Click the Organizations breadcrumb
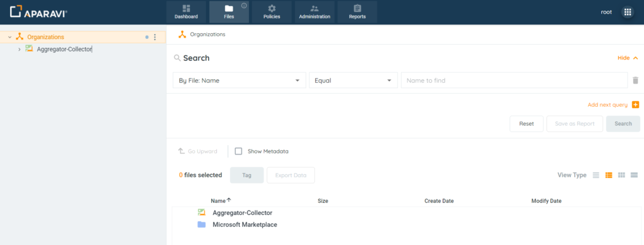Image resolution: width=644 pixels, height=245 pixels. point(208,35)
